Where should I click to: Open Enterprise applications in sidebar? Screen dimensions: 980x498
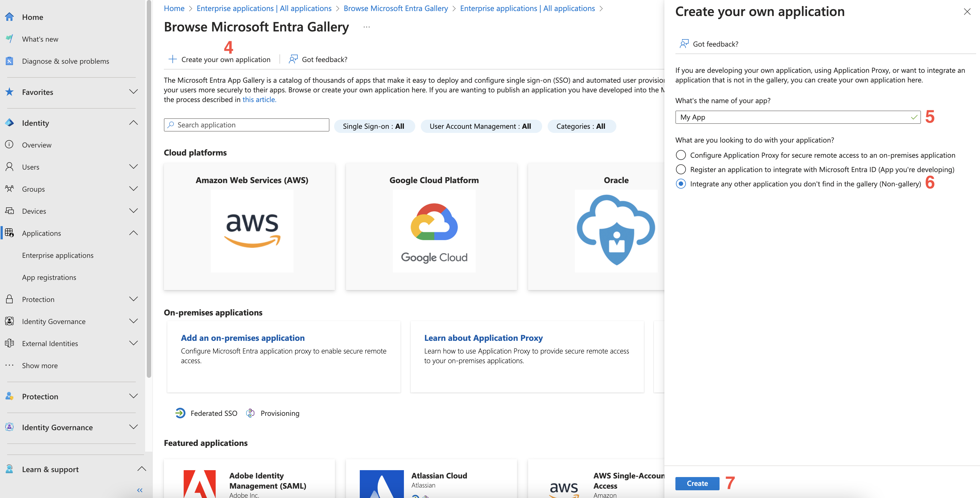click(57, 255)
